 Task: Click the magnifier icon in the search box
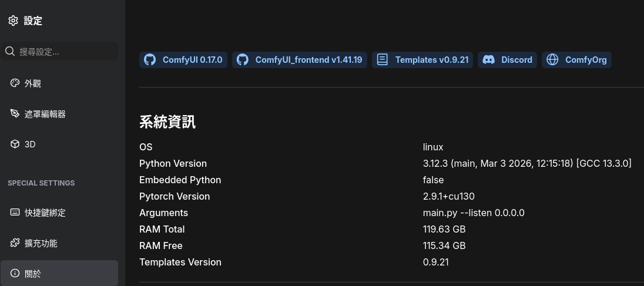pyautogui.click(x=10, y=52)
